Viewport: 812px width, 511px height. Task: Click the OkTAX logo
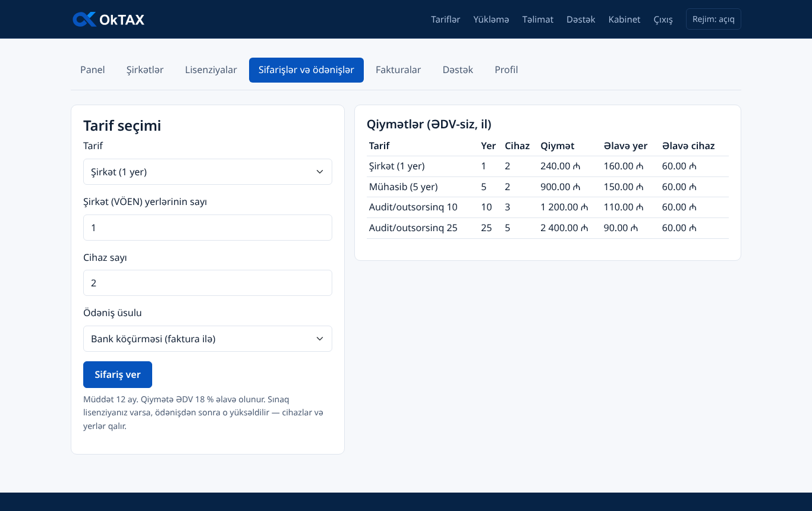click(108, 20)
